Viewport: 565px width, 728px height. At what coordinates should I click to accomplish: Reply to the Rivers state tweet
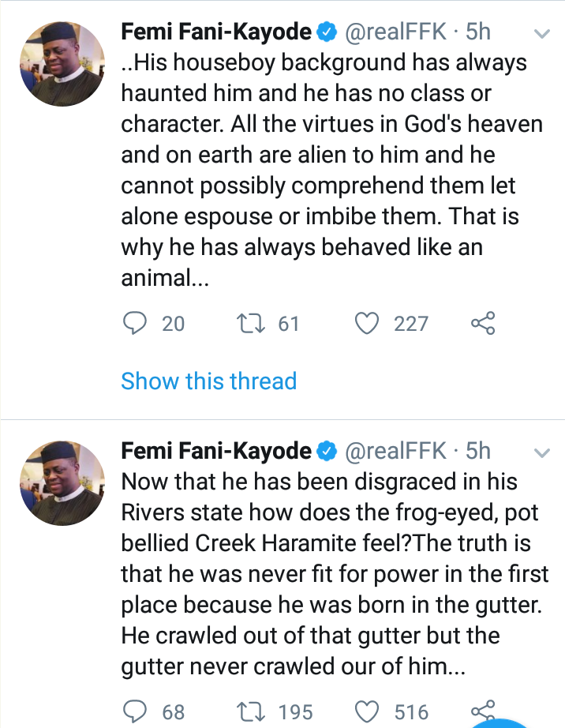pos(137,710)
